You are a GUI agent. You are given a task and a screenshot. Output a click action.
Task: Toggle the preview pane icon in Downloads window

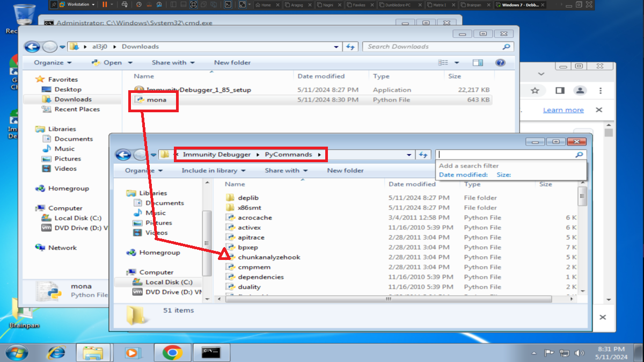478,63
